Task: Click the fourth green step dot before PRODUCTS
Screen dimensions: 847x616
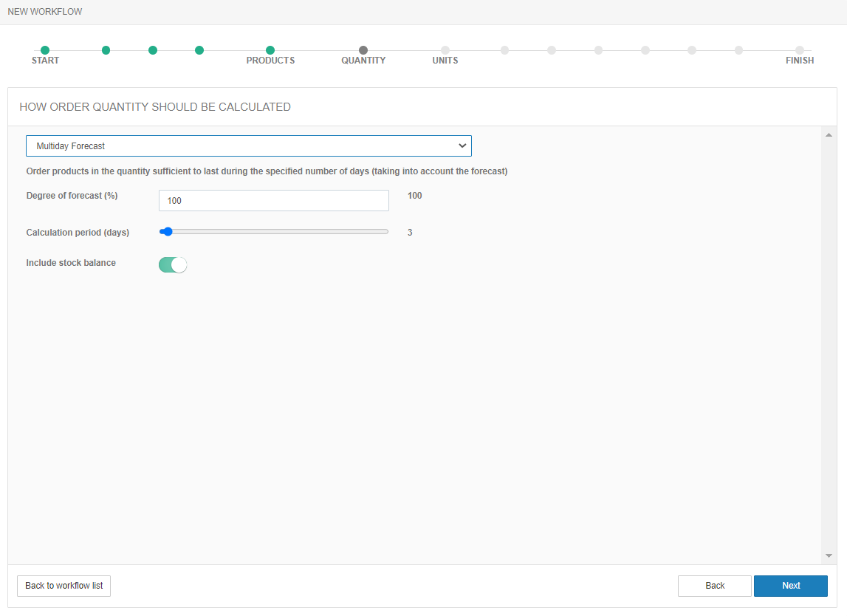Action: tap(199, 50)
